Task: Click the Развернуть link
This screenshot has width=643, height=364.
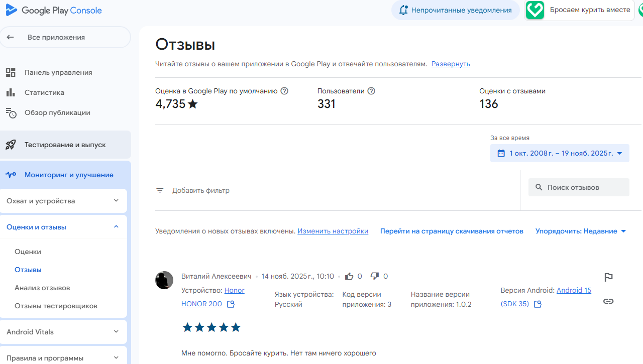Action: [451, 64]
